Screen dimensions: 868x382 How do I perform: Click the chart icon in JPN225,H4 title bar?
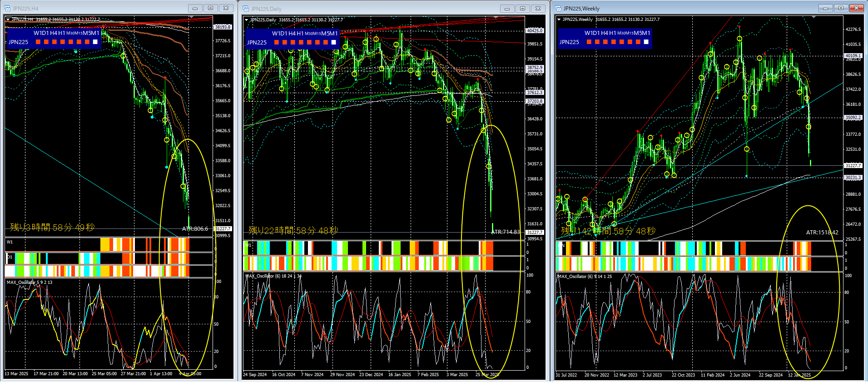(7, 8)
